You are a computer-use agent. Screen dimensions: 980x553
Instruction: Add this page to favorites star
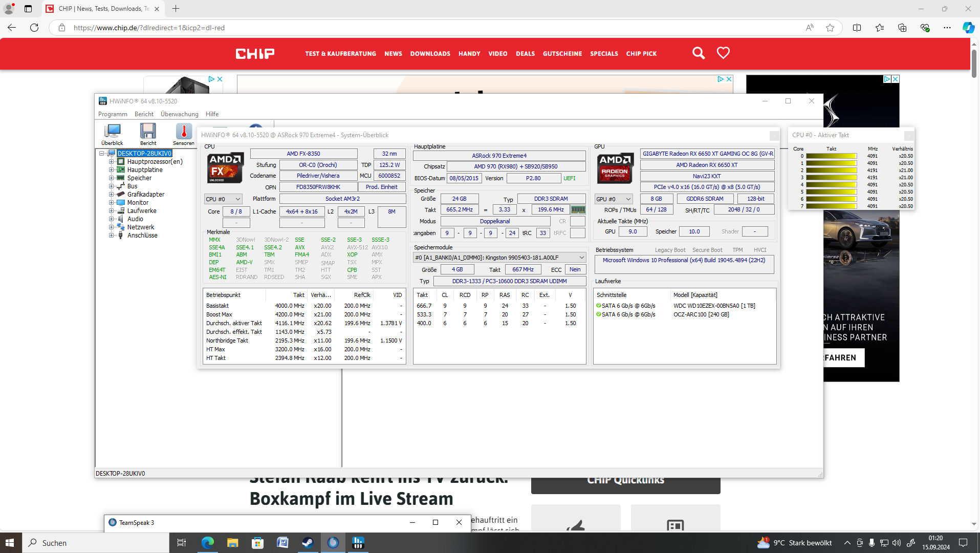coord(830,28)
